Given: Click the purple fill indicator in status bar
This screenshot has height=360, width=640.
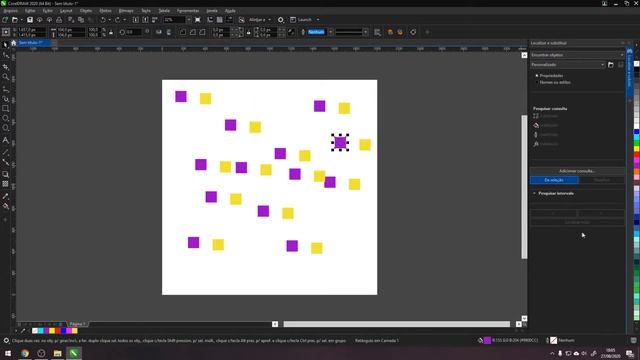Looking at the screenshot, I should pos(487,340).
